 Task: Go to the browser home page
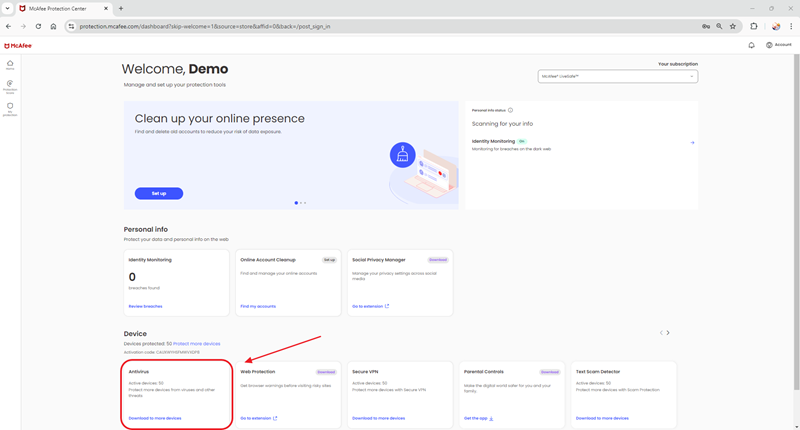pyautogui.click(x=53, y=26)
